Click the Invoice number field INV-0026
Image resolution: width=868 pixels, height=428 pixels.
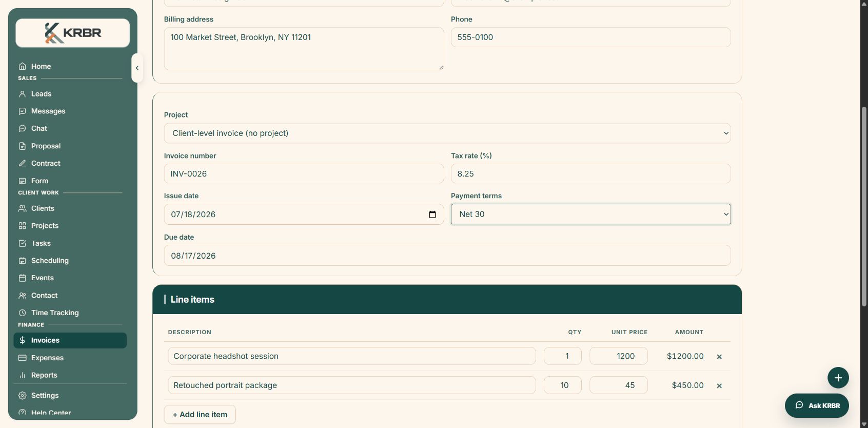[304, 174]
